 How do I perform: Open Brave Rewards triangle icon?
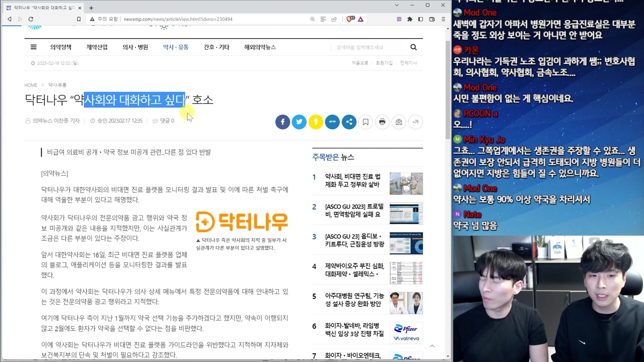tap(361, 19)
